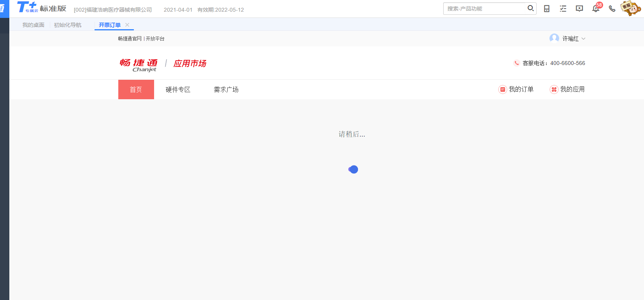Click the 许瑜红 username
Viewport: 644px width, 300px height.
click(x=570, y=39)
